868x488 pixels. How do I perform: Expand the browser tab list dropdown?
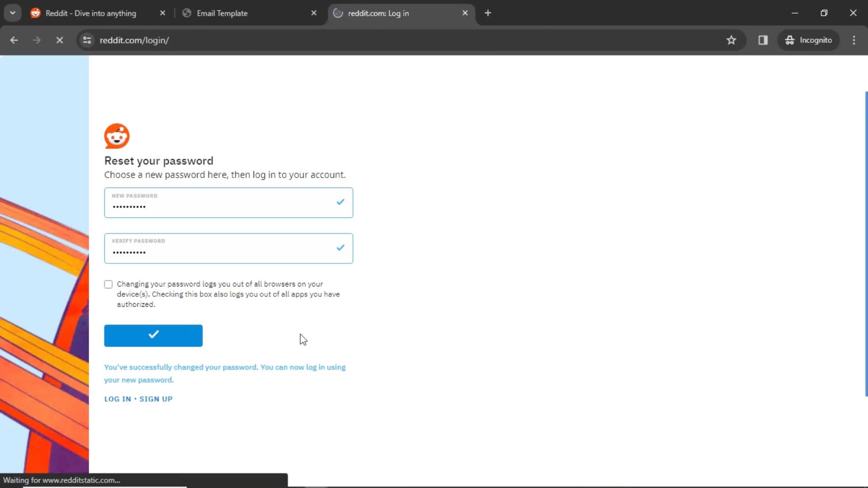tap(13, 13)
